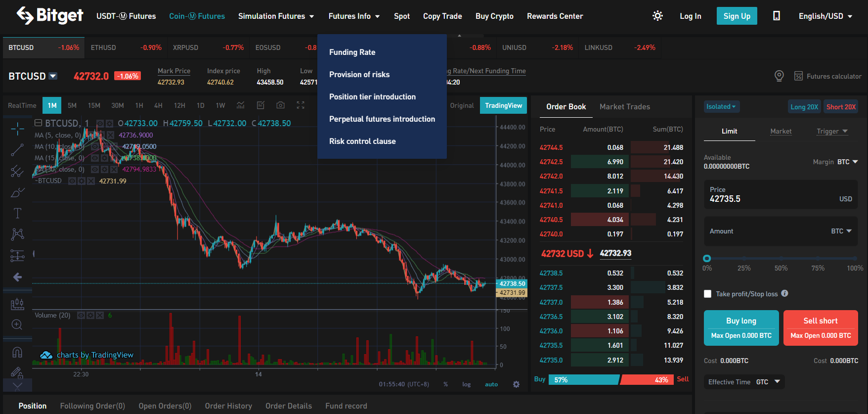Screen dimensions: 868x414
Task: Click the Bitget logo
Action: click(x=50, y=15)
